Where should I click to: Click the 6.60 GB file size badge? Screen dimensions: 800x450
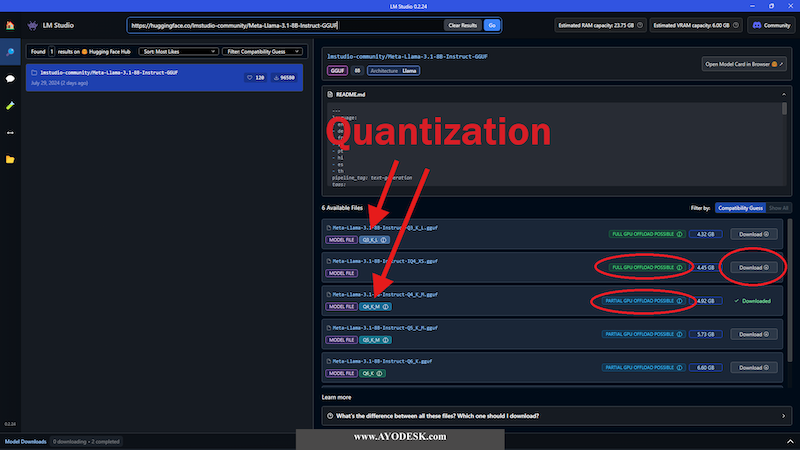[706, 367]
